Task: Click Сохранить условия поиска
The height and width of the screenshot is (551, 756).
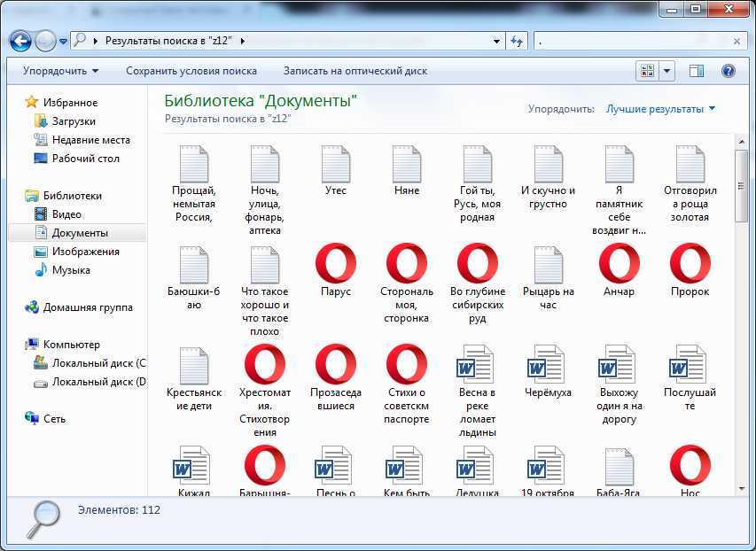Action: click(191, 71)
